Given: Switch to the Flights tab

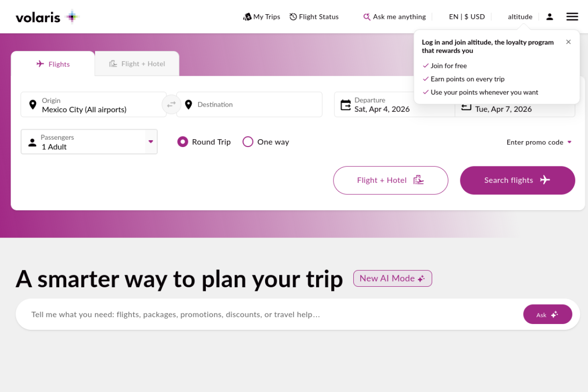Looking at the screenshot, I should tap(53, 64).
